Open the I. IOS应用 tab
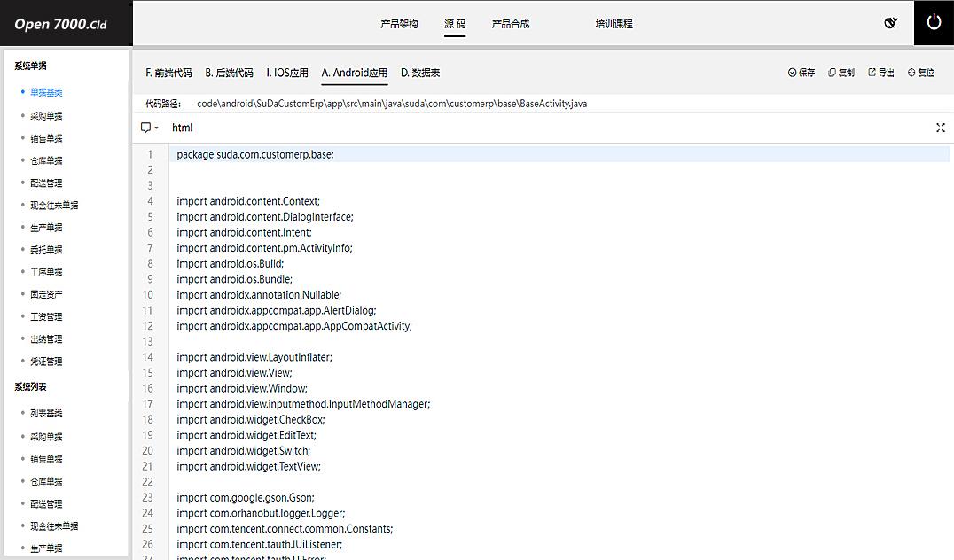Viewport: 954px width, 560px height. [x=287, y=73]
